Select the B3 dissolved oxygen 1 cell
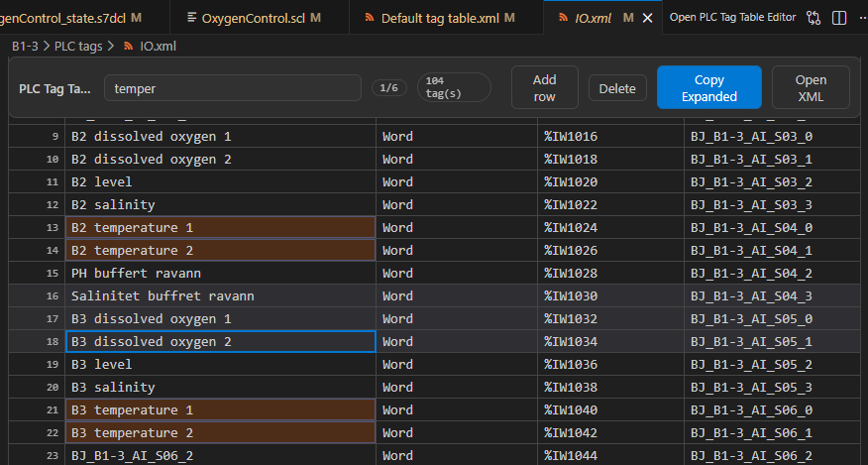Image resolution: width=868 pixels, height=465 pixels. point(220,318)
